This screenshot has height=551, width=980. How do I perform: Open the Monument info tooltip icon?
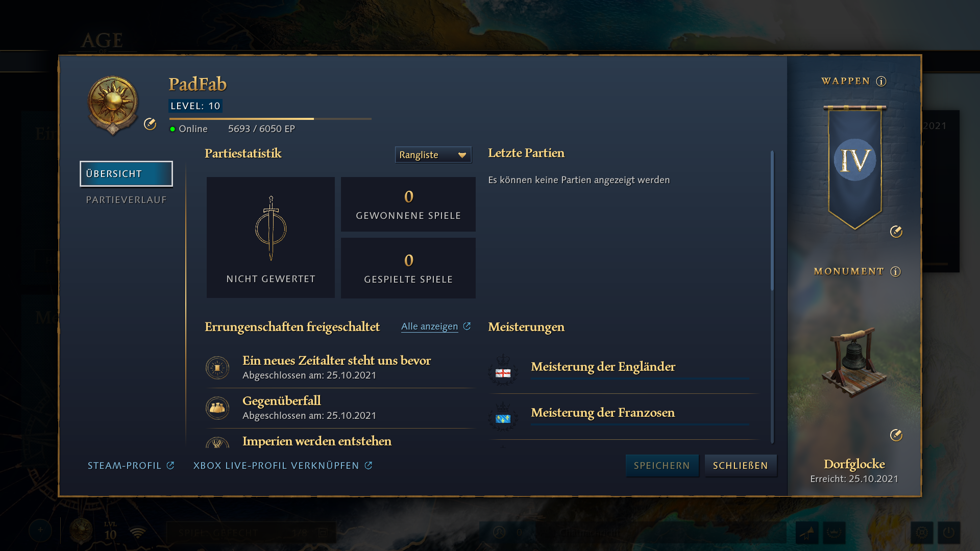coord(895,271)
